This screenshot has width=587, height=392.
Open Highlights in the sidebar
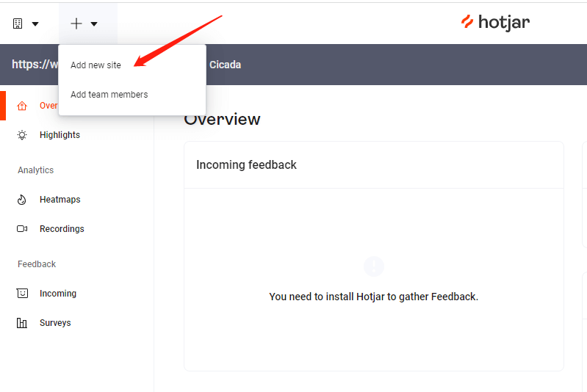(x=60, y=135)
